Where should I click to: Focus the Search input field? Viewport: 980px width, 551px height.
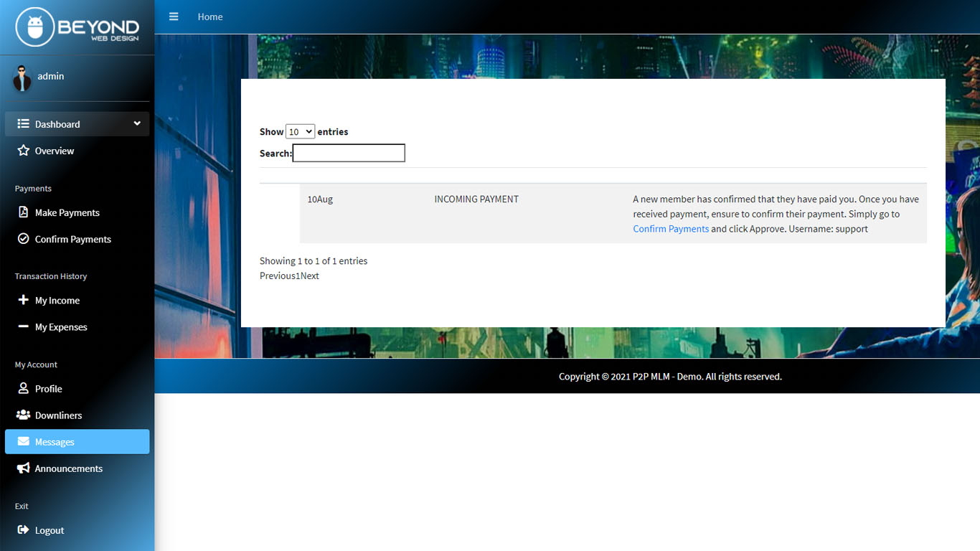point(349,153)
